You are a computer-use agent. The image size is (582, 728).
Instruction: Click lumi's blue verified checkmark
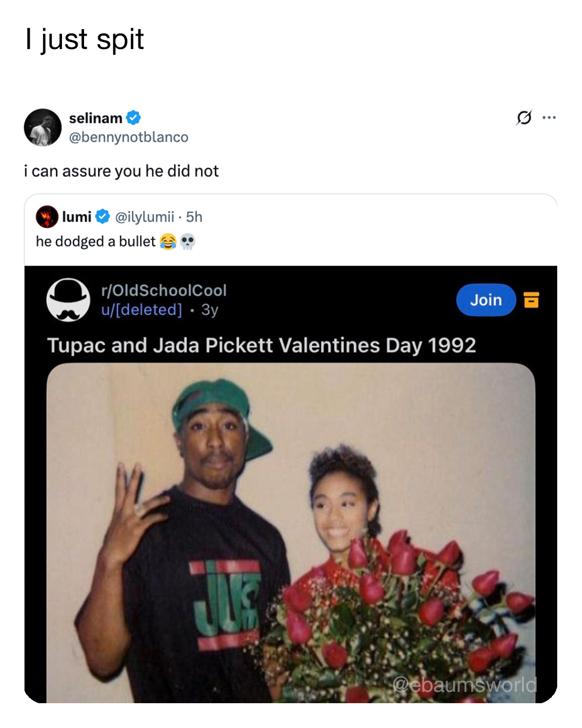[x=102, y=217]
